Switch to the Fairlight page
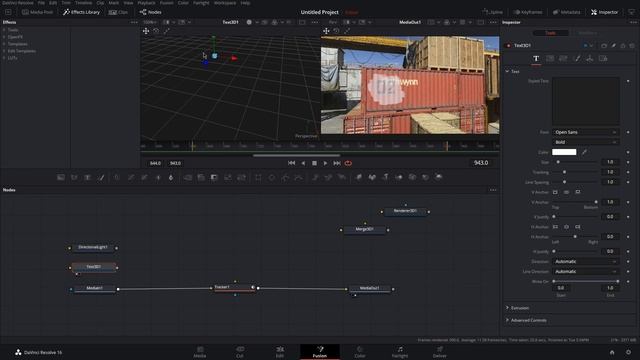640x360 pixels. 400,352
